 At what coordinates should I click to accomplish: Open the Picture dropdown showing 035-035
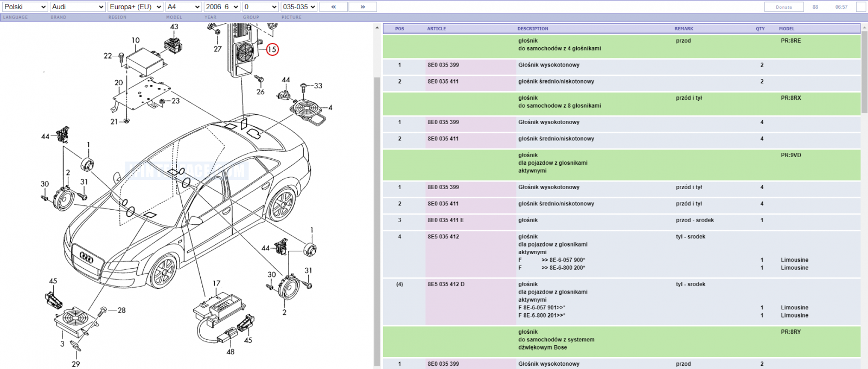coord(299,7)
